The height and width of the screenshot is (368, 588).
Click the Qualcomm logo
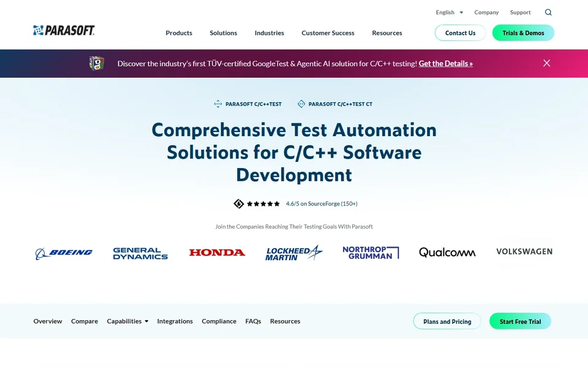(x=447, y=252)
